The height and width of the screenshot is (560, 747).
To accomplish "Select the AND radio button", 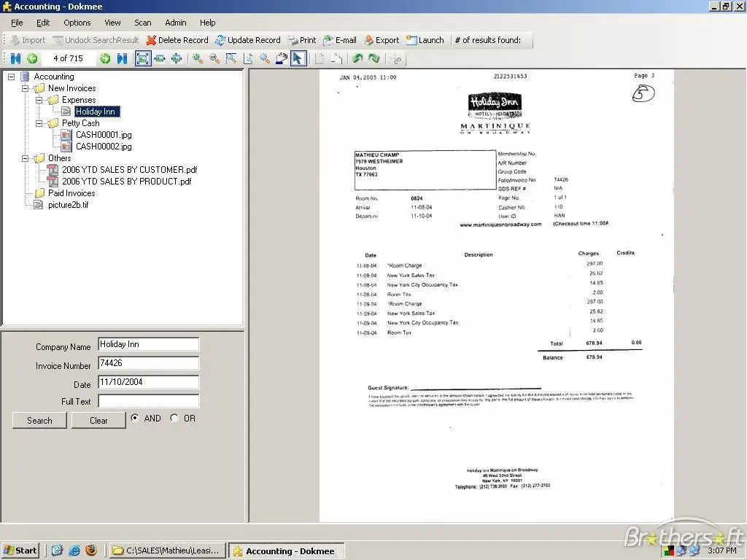I will (x=135, y=418).
